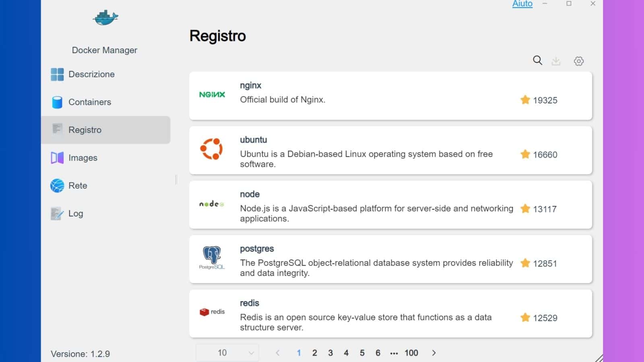Select the ubuntu image name
Screen dimensions: 644x362
[x=254, y=140]
